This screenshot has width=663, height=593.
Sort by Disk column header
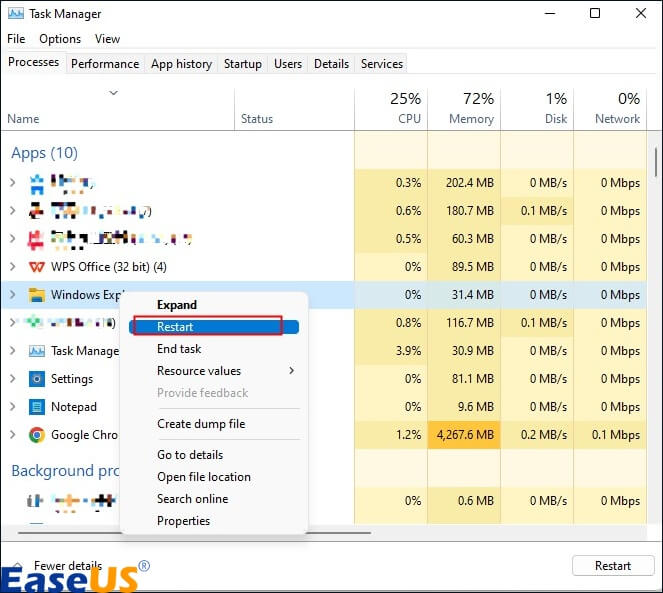click(x=537, y=109)
